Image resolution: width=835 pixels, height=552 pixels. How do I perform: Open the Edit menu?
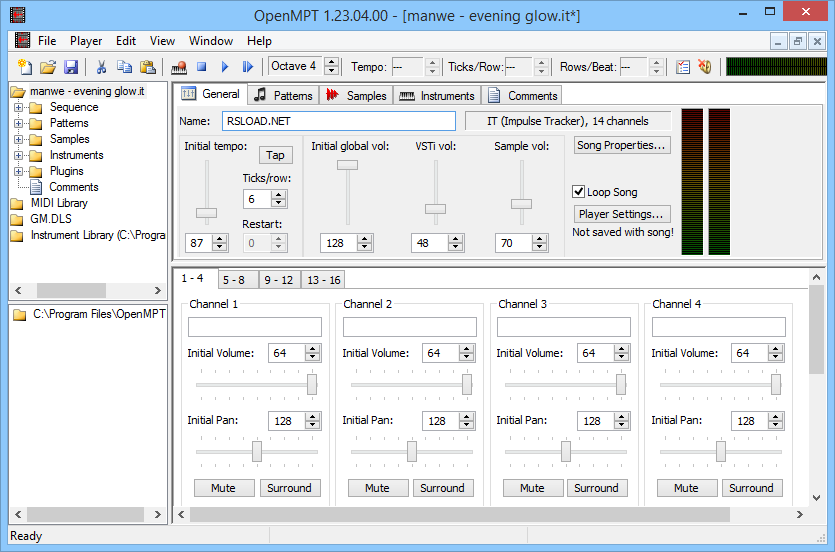[x=126, y=41]
